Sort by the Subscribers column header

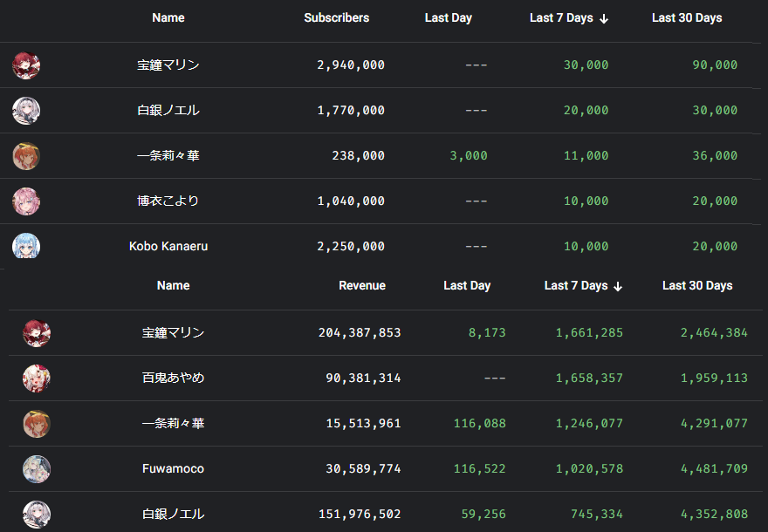pos(336,18)
